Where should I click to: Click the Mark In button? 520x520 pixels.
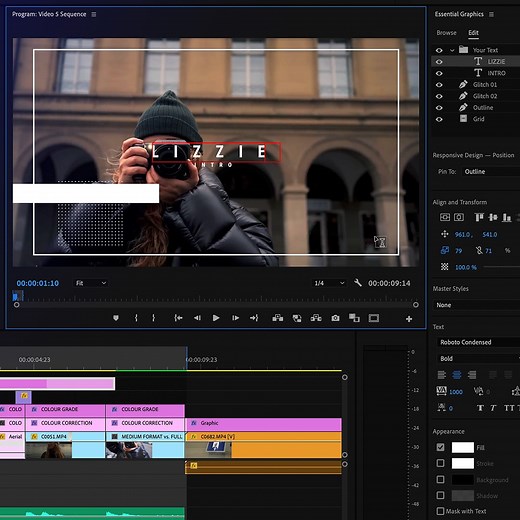point(136,318)
